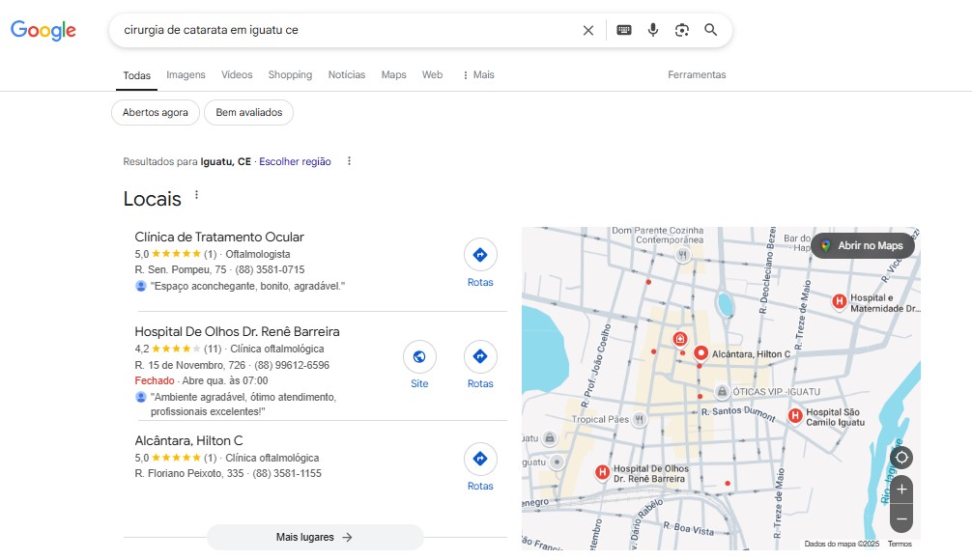Viewport: 972px width, 560px height.
Task: Open Google Lens image search icon
Action: tap(682, 30)
